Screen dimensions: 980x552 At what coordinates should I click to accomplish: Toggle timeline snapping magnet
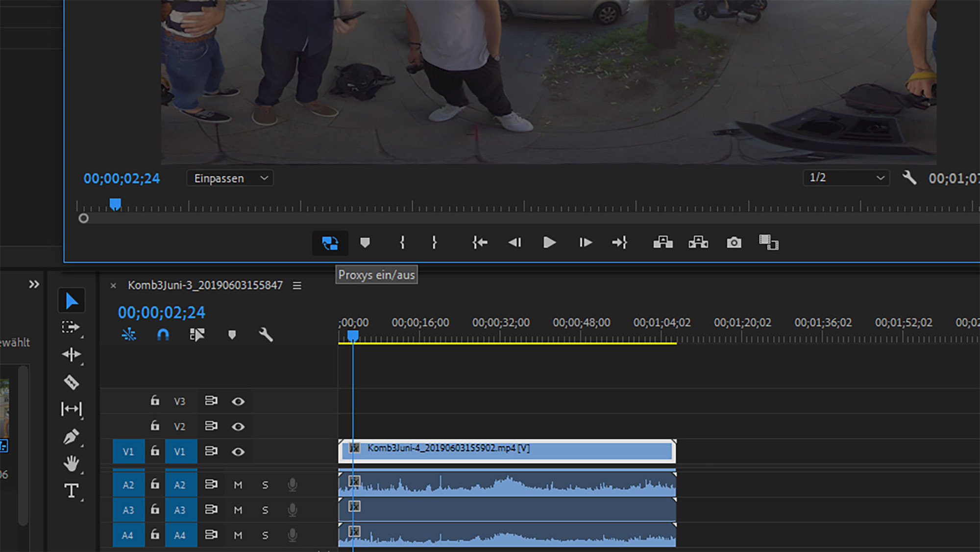point(163,335)
